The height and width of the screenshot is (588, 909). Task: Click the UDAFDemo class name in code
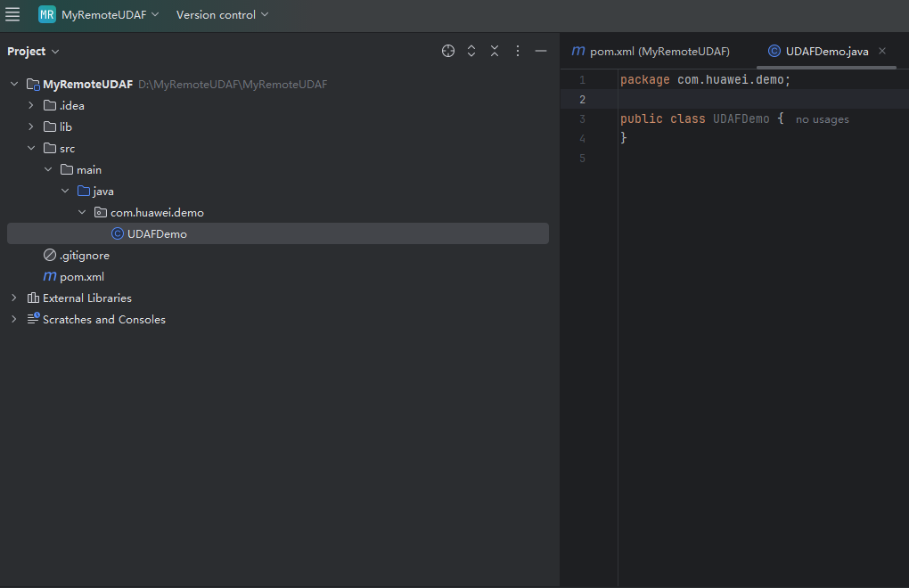tap(741, 118)
